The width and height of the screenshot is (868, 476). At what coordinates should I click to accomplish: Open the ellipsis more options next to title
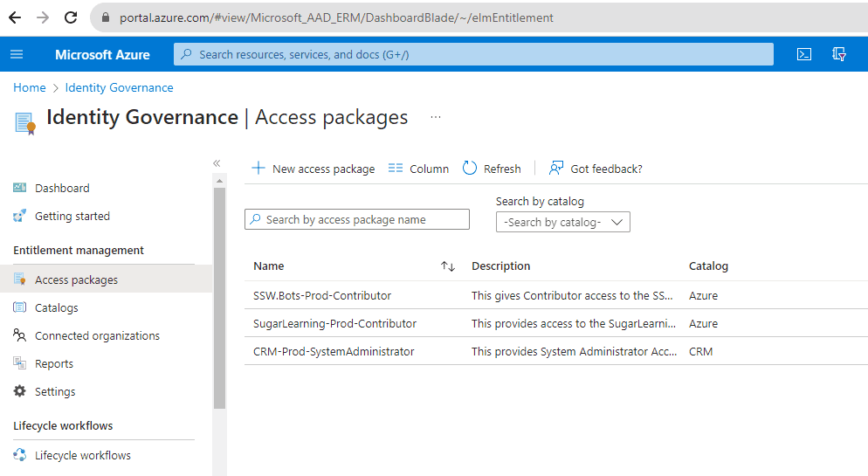(436, 117)
